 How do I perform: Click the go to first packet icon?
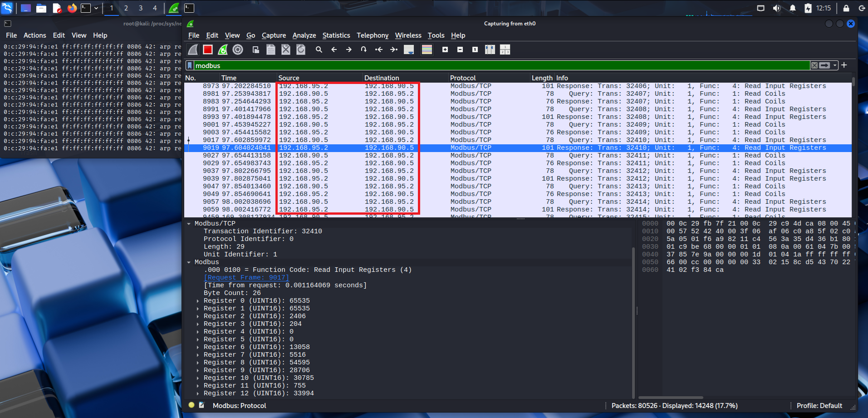click(379, 49)
